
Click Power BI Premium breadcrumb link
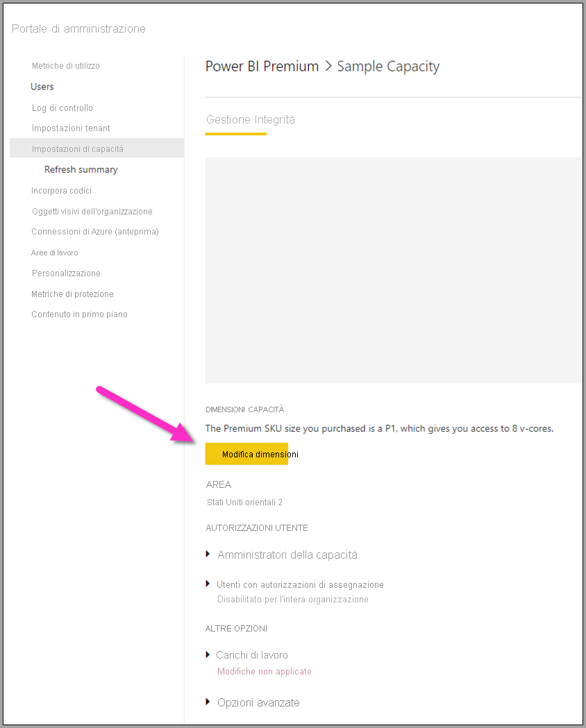tap(262, 67)
